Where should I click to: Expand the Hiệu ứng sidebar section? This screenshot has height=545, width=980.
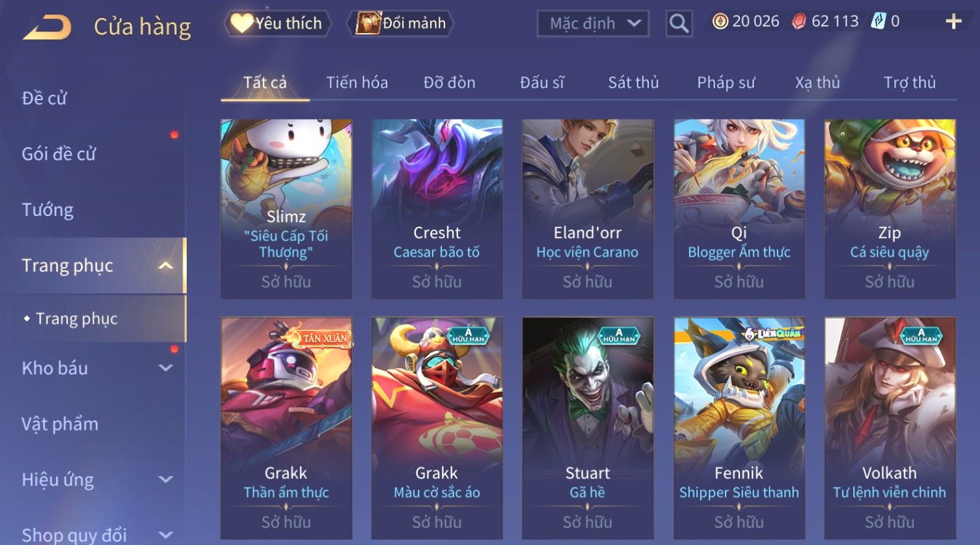[166, 479]
